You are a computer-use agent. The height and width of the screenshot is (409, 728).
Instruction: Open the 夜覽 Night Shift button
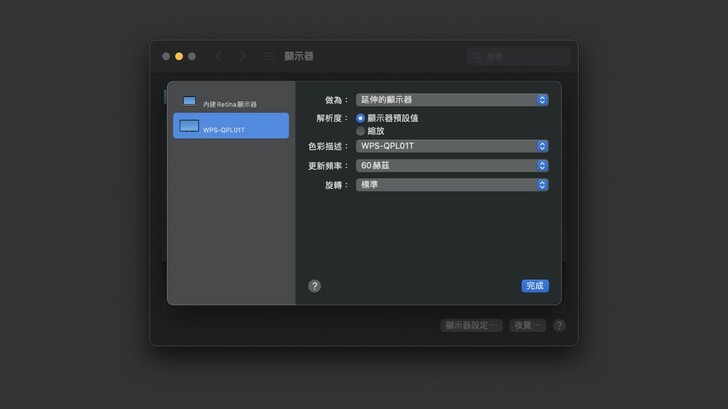(x=527, y=325)
